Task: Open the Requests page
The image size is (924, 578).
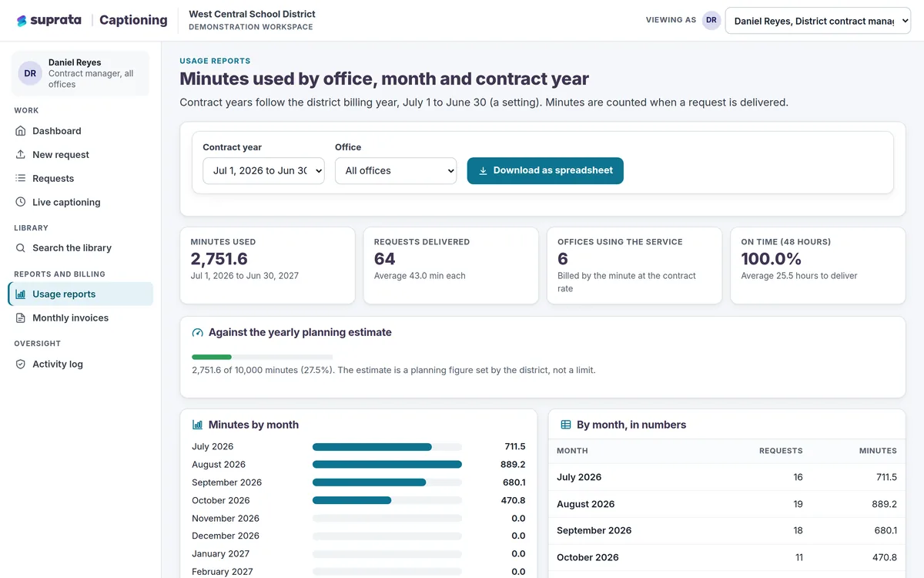Action: (80, 178)
